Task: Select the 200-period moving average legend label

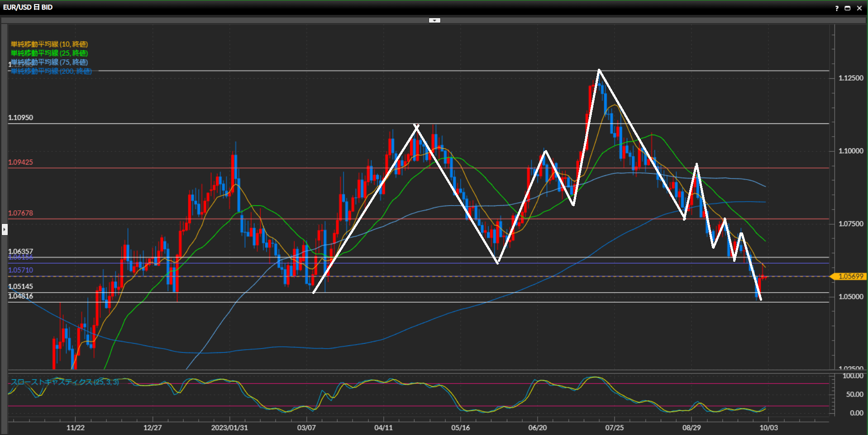Action: coord(51,71)
